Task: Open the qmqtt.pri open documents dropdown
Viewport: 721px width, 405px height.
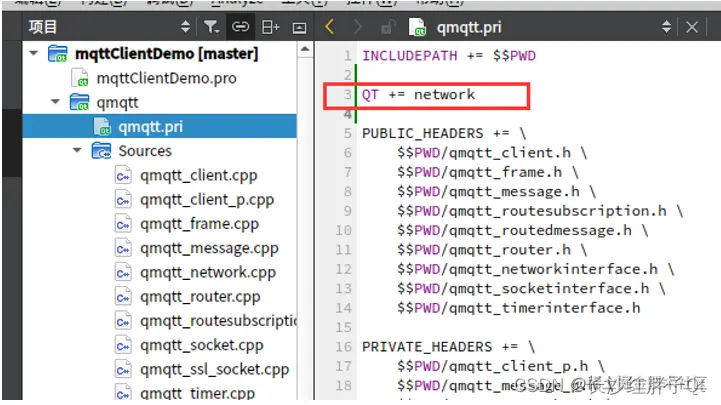Action: click(x=666, y=27)
